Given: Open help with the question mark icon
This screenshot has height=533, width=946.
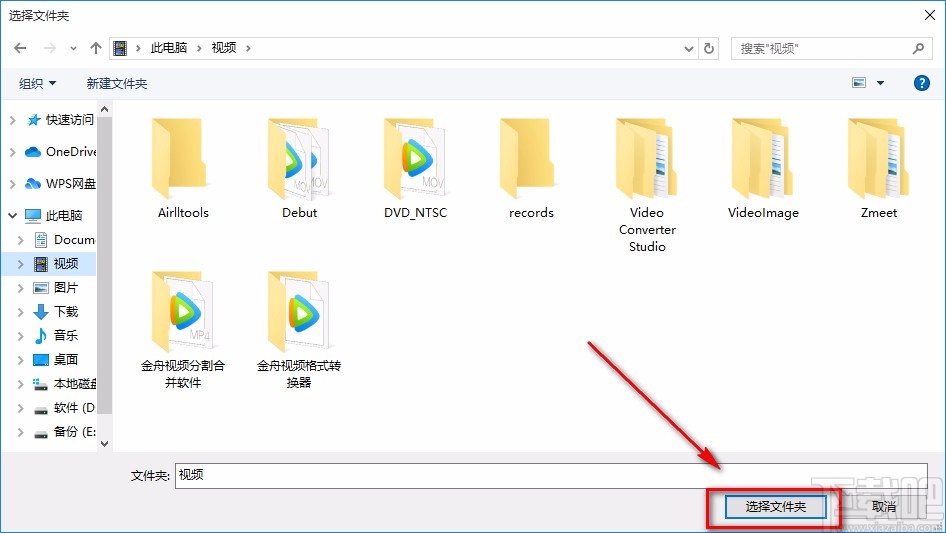Looking at the screenshot, I should (x=922, y=83).
